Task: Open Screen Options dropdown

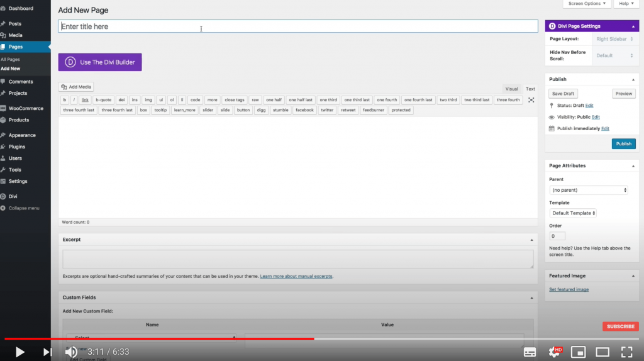Action: 587,3
